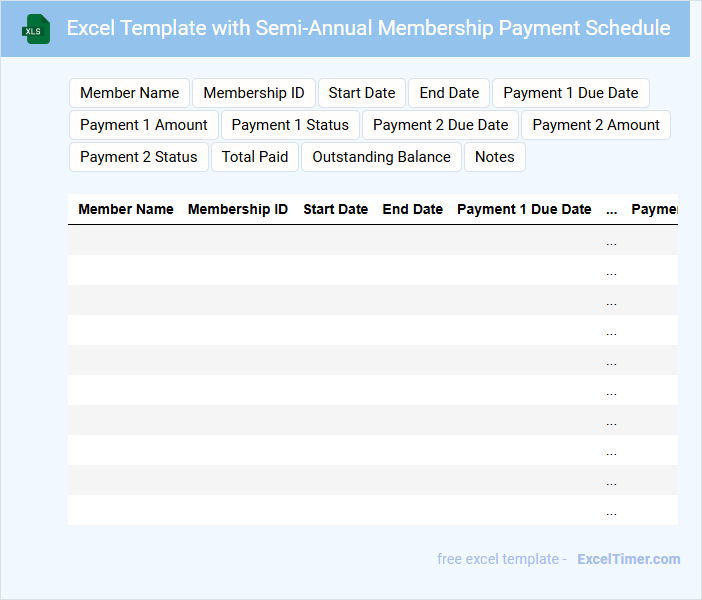Click the Start Date tag
The image size is (702, 600).
pos(362,93)
